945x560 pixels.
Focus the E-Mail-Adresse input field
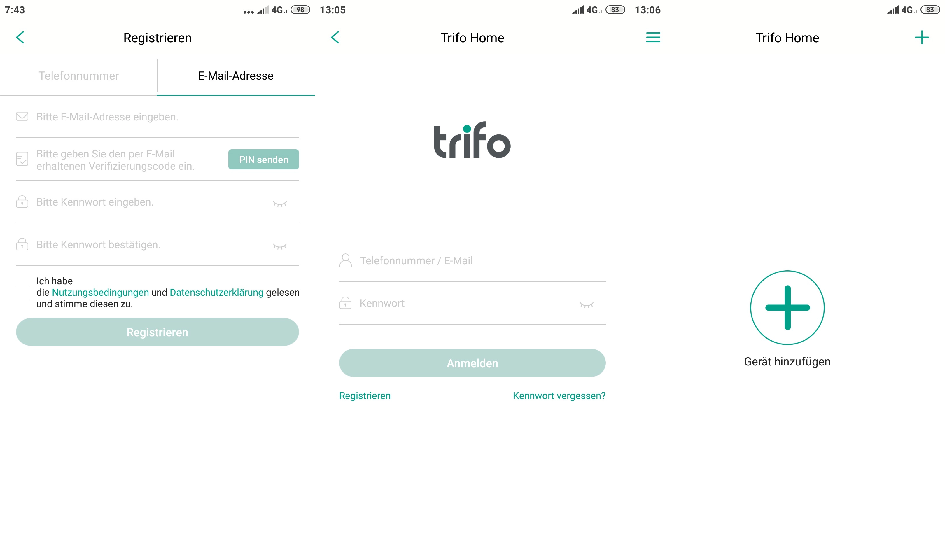tap(157, 117)
